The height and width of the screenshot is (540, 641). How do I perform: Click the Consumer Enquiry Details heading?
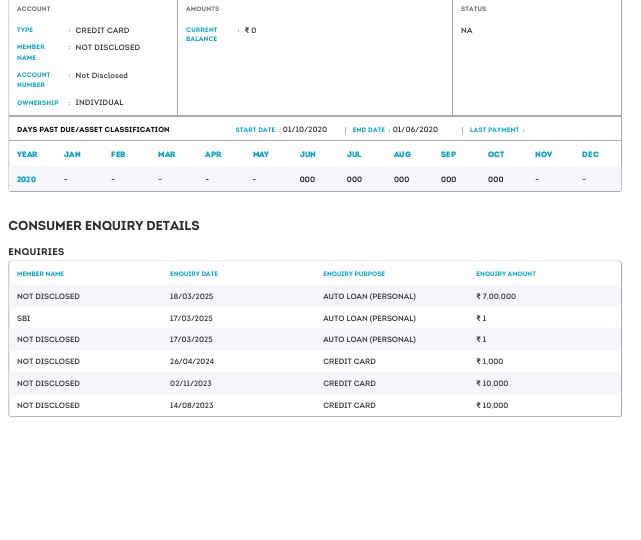click(104, 226)
